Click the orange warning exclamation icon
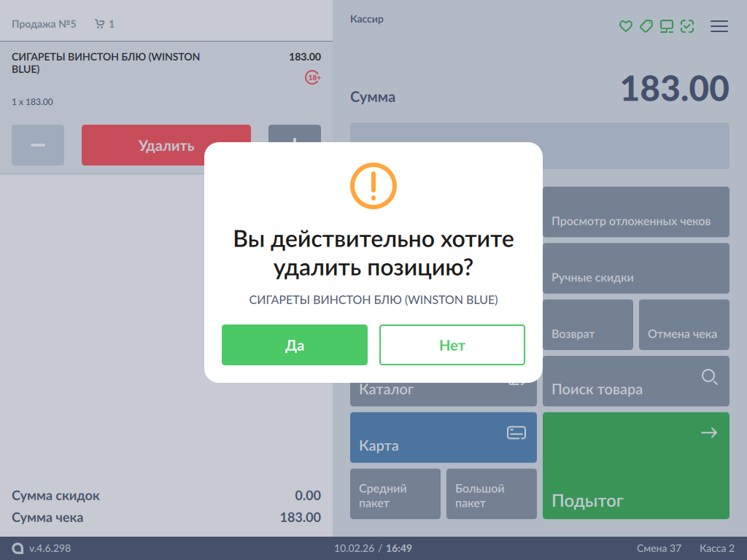Viewport: 747px width, 560px height. tap(373, 185)
